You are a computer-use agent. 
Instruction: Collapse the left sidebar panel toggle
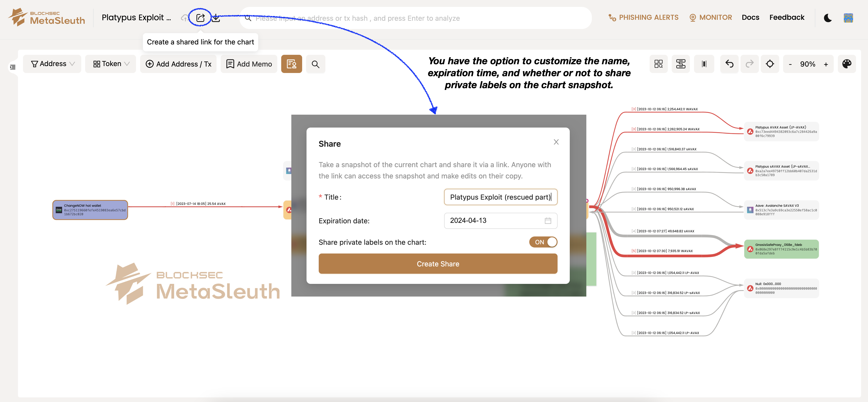[13, 67]
